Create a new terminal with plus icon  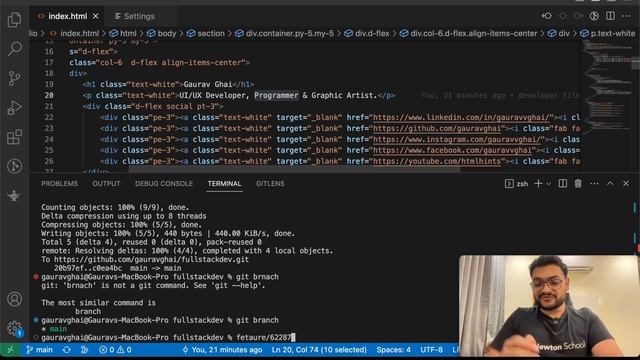click(538, 184)
